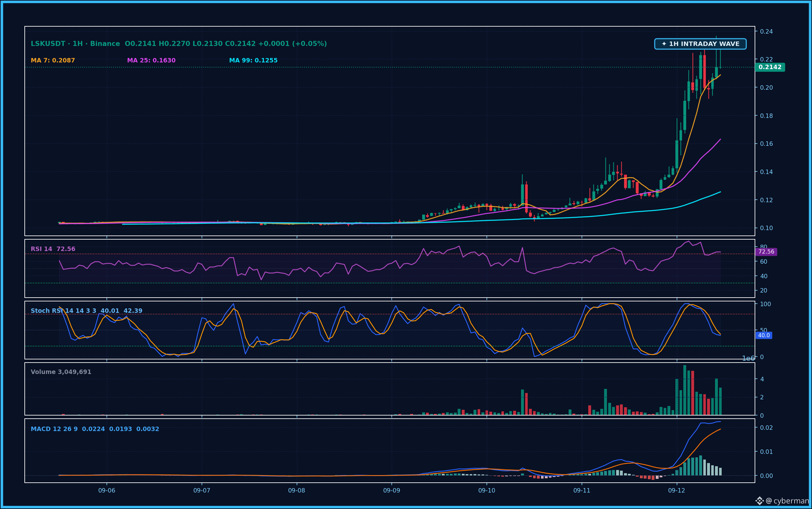
Task: Select the MA 99 legend label
Action: point(253,60)
